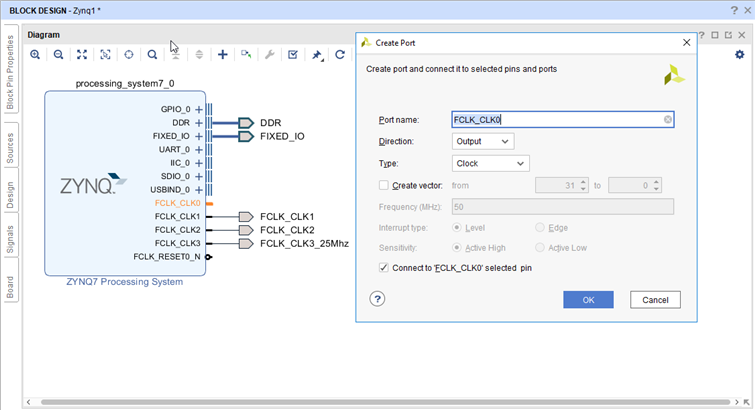This screenshot has width=755, height=410.
Task: Open the Type dropdown set to Clock
Action: click(x=490, y=163)
